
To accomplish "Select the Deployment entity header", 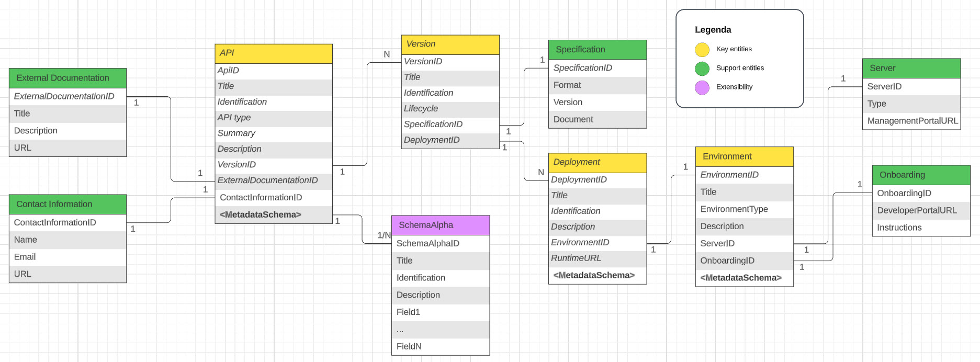I will click(x=597, y=162).
